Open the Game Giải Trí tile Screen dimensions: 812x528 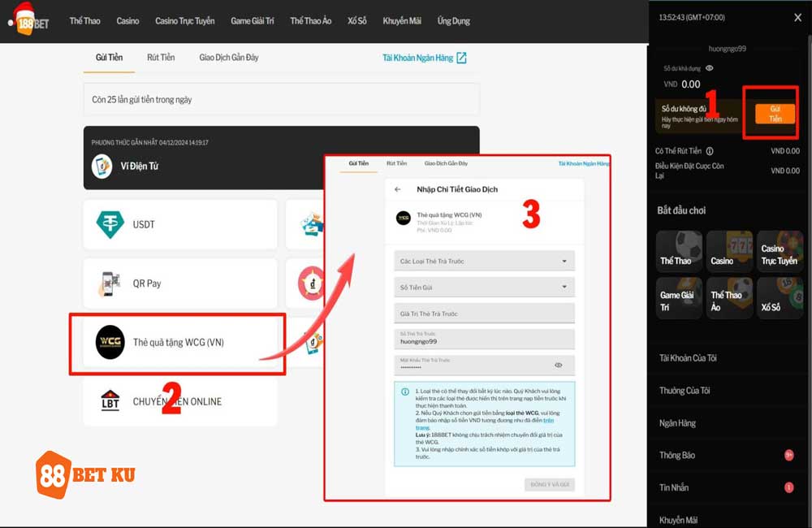pos(679,298)
